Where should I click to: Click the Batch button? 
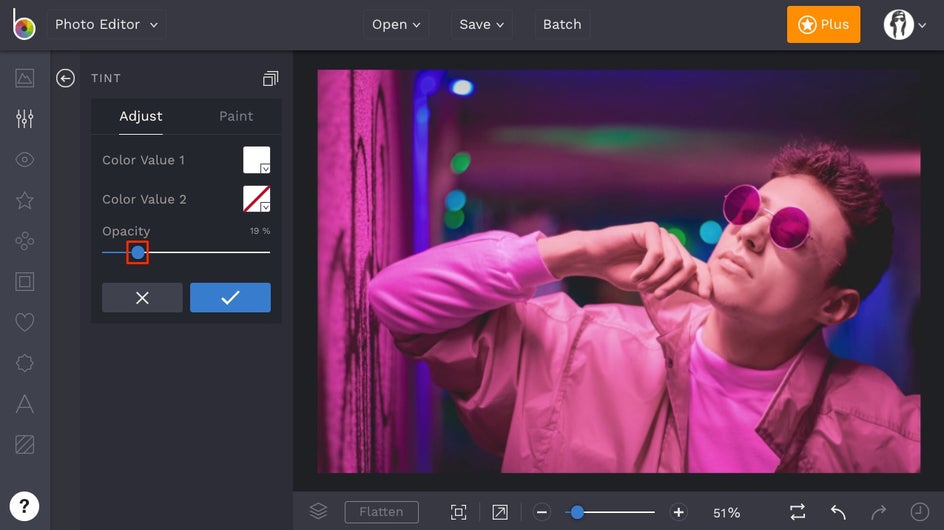562,25
